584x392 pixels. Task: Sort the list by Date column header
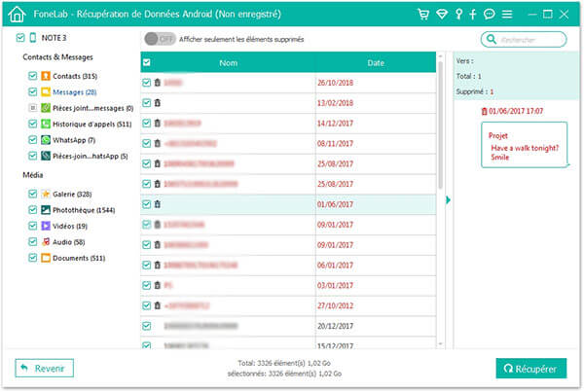[x=375, y=62]
